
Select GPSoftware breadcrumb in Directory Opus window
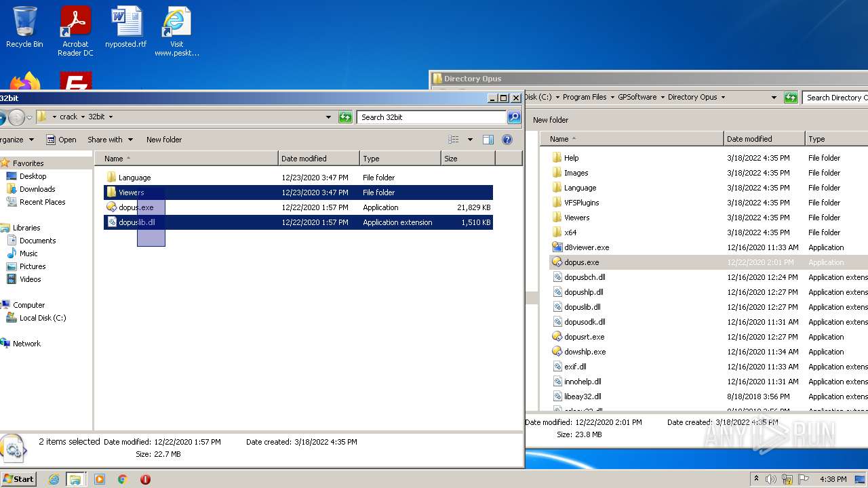point(637,97)
